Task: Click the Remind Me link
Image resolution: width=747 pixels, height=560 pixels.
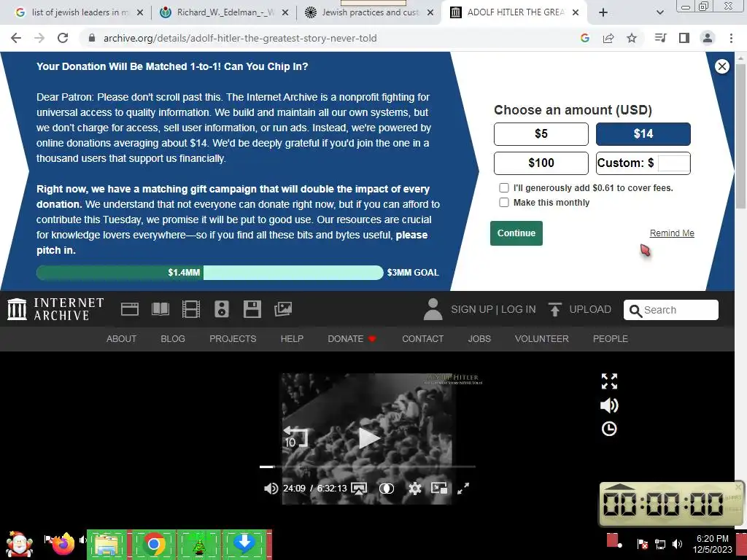Action: (672, 233)
